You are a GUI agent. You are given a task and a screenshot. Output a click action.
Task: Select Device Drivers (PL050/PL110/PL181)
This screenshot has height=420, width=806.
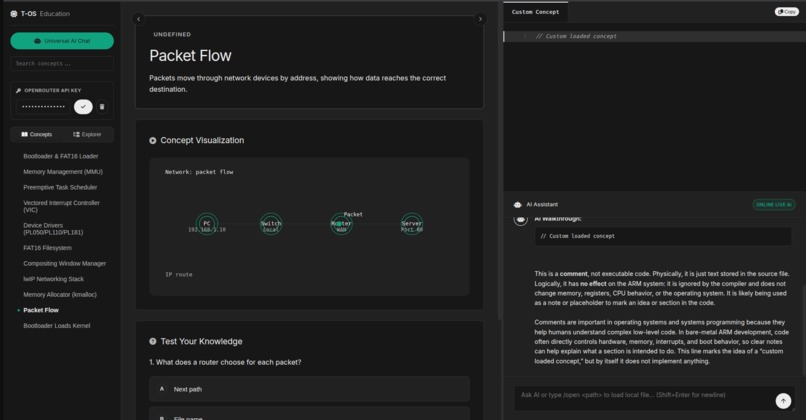pyautogui.click(x=53, y=229)
